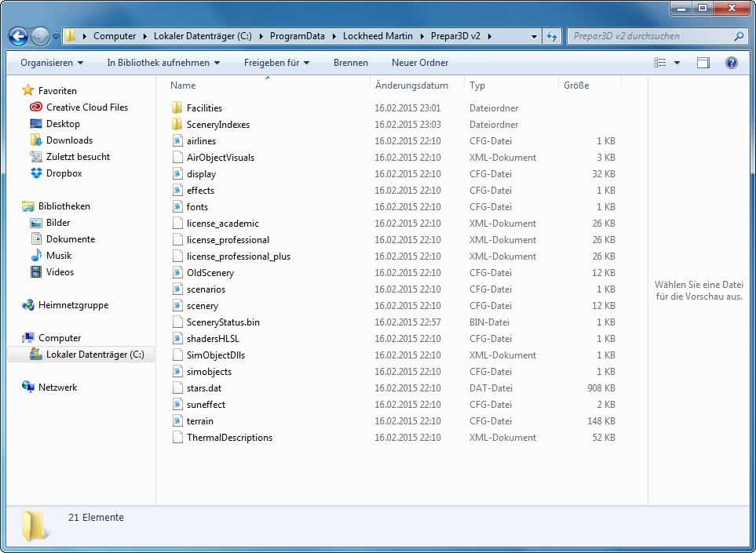Select Creative Cloud Files in sidebar

point(86,107)
